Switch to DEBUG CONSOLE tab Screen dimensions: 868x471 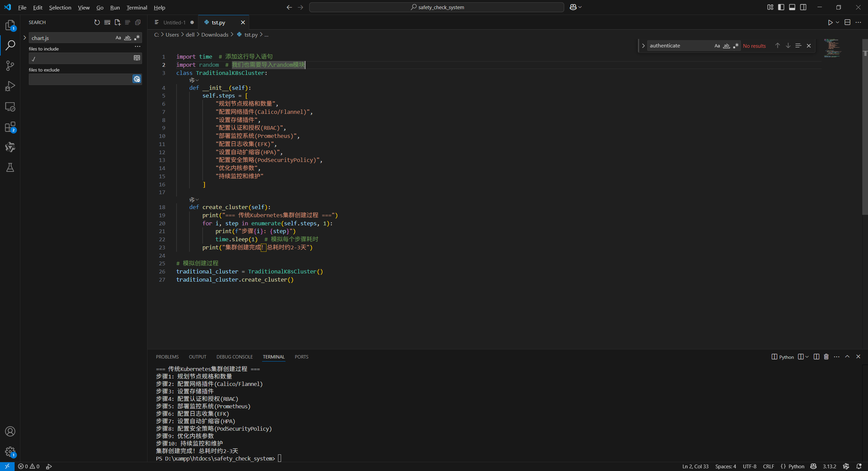tap(235, 357)
